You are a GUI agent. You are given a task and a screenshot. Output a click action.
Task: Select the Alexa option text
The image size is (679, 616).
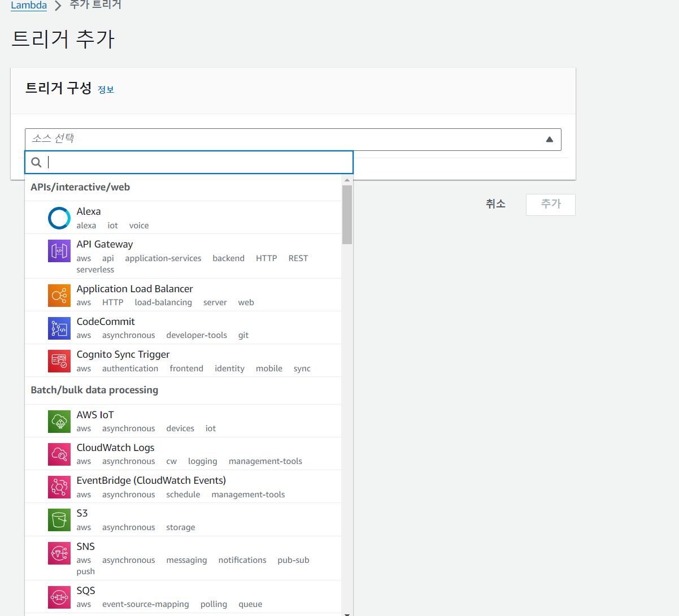(89, 211)
